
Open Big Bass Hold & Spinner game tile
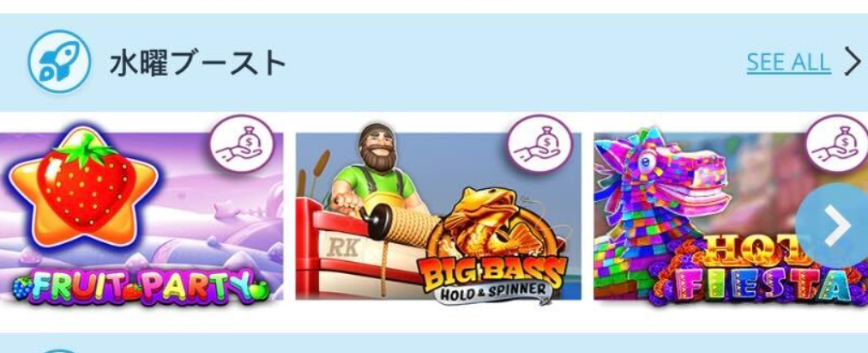pos(438,216)
